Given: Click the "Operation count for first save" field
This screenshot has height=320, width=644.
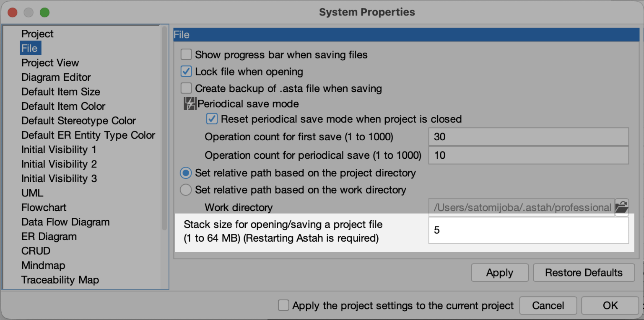Looking at the screenshot, I should click(x=528, y=137).
